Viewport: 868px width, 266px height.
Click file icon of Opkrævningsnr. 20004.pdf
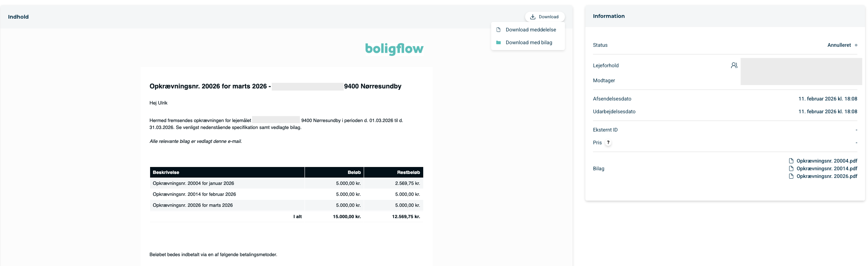791,161
